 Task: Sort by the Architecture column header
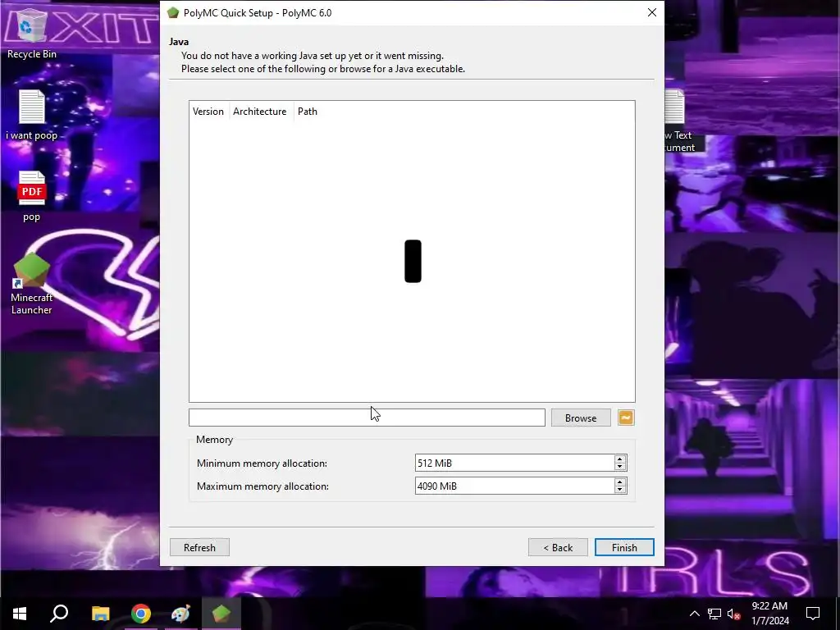tap(260, 112)
